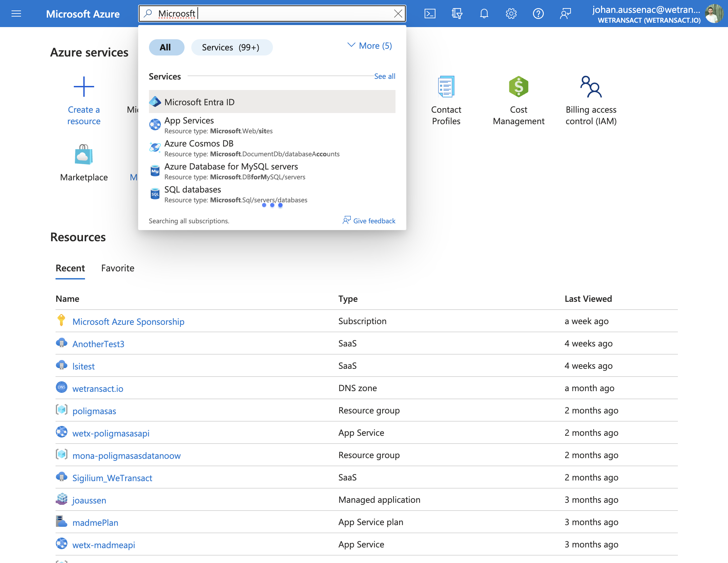Click See all services link
This screenshot has width=728, height=563.
pos(385,76)
